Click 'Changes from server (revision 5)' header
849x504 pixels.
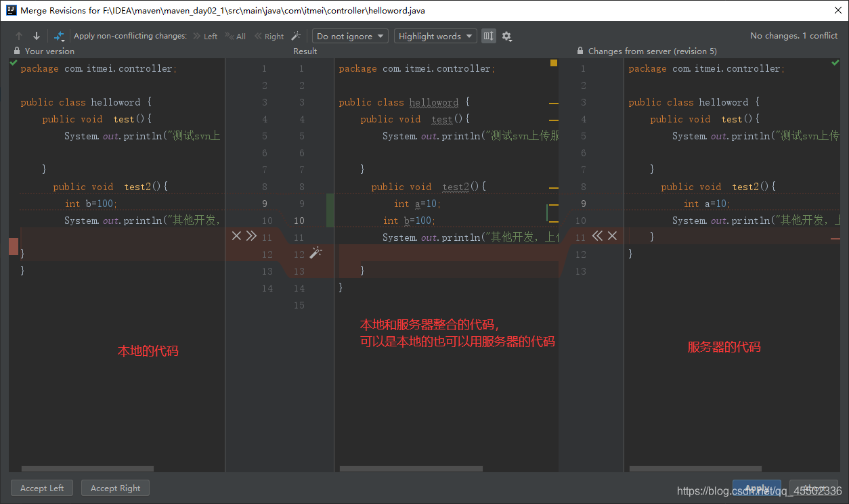pyautogui.click(x=653, y=51)
